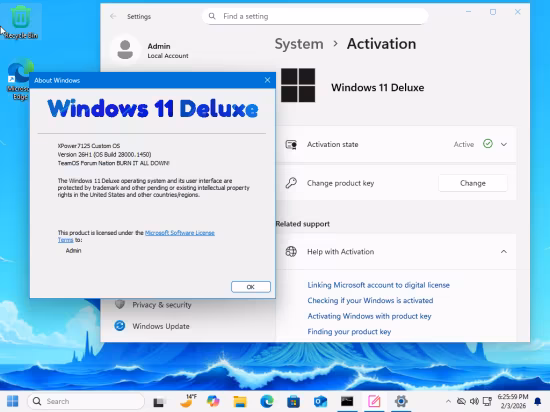This screenshot has height=412, width=550.
Task: Open the weather widget showing 14°F
Action: [188, 401]
